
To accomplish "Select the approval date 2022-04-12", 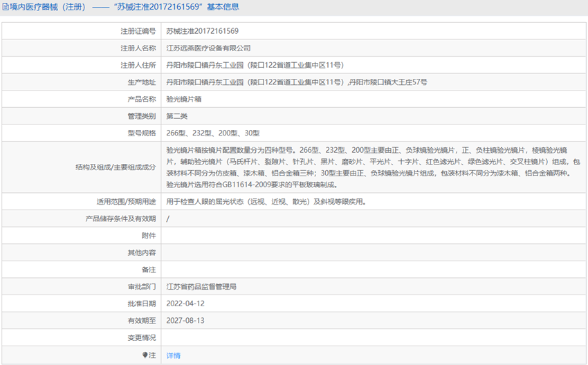I will tap(185, 303).
